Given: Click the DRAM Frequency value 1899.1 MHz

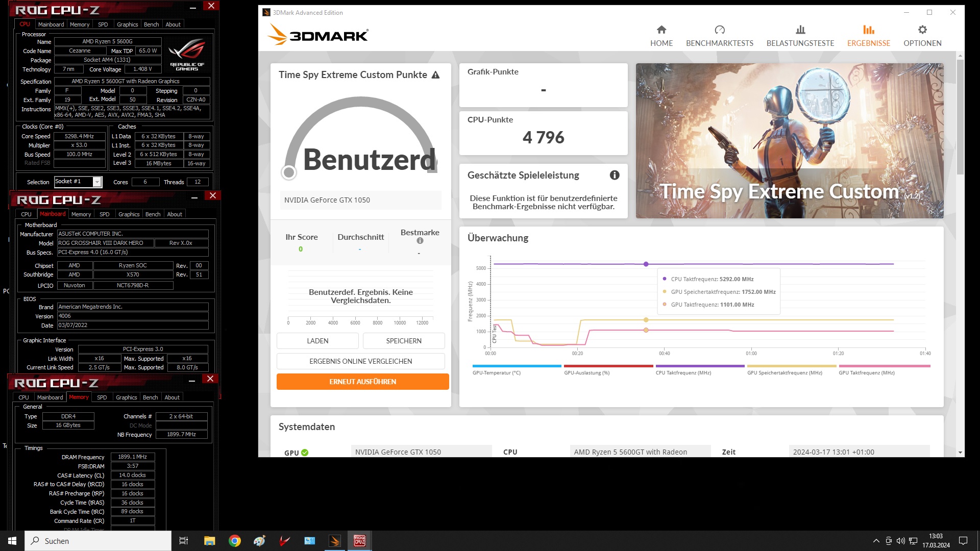Looking at the screenshot, I should click(x=133, y=457).
